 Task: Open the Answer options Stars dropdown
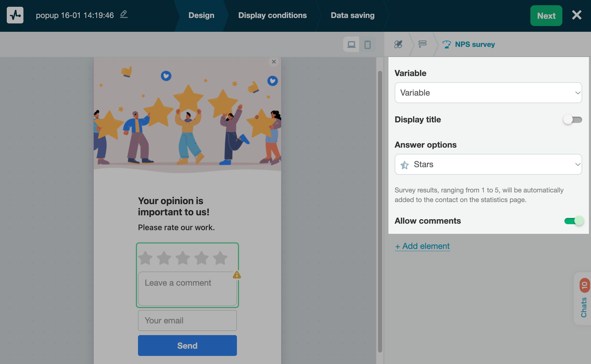[x=488, y=164]
